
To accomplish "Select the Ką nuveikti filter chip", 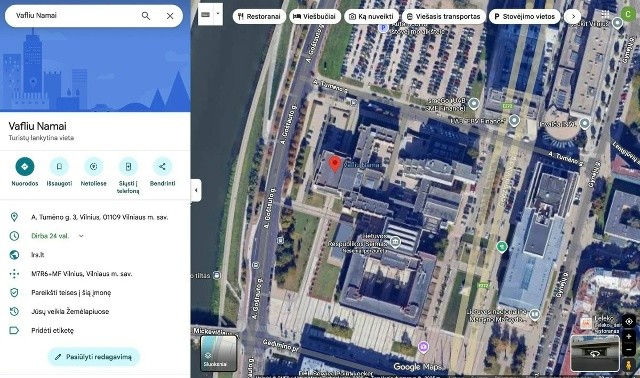I will [x=371, y=16].
